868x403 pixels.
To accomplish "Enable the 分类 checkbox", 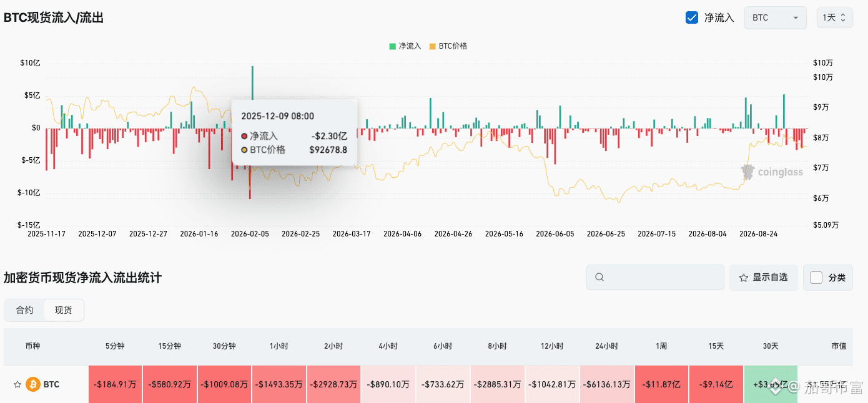I will 816,278.
